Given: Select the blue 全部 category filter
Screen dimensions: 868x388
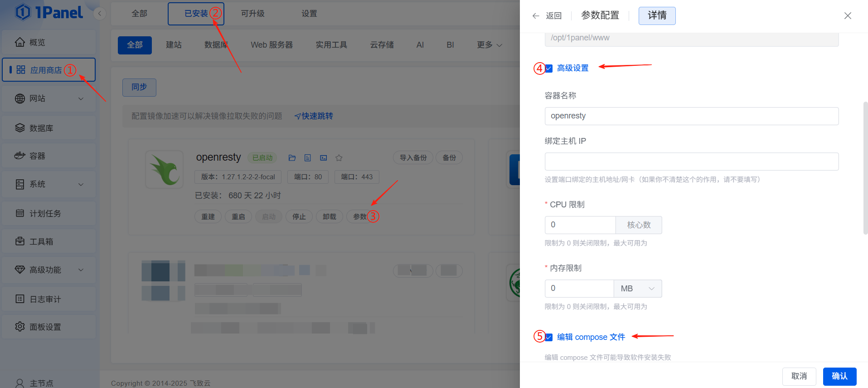Looking at the screenshot, I should point(135,45).
